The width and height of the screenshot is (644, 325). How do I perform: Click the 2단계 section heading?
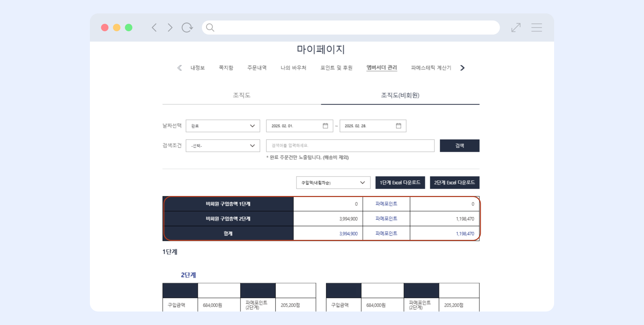click(189, 275)
